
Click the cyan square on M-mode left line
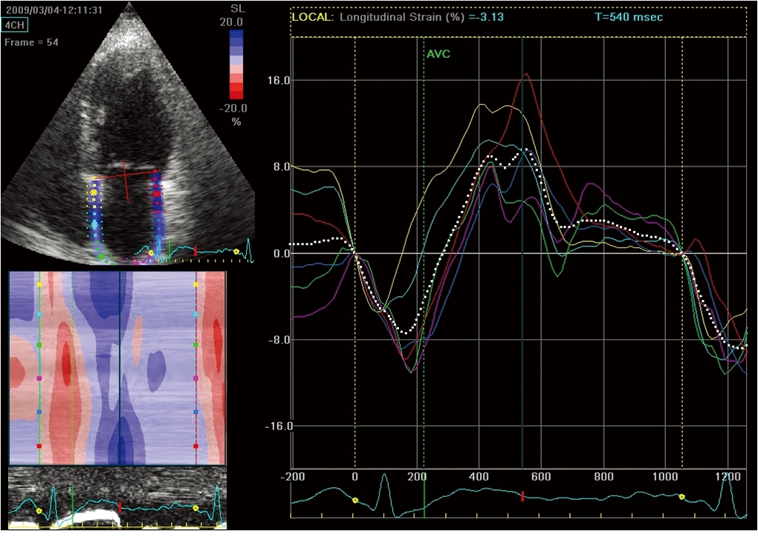[x=39, y=315]
